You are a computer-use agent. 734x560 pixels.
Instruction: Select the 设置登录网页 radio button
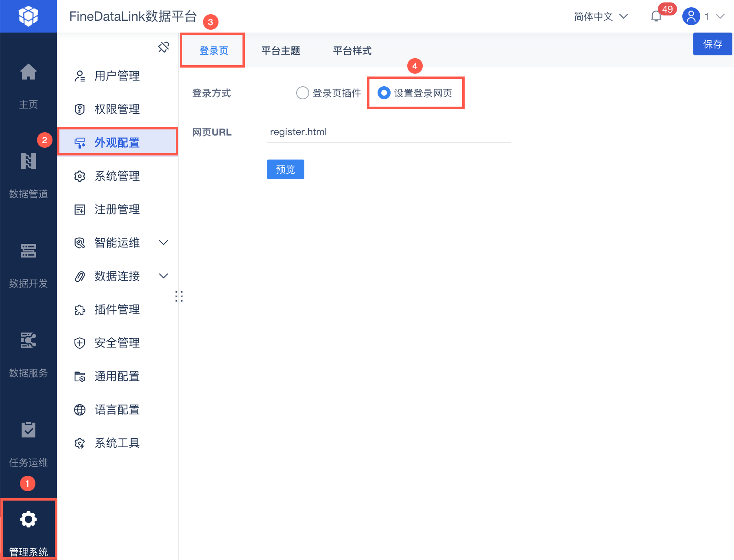pos(384,93)
